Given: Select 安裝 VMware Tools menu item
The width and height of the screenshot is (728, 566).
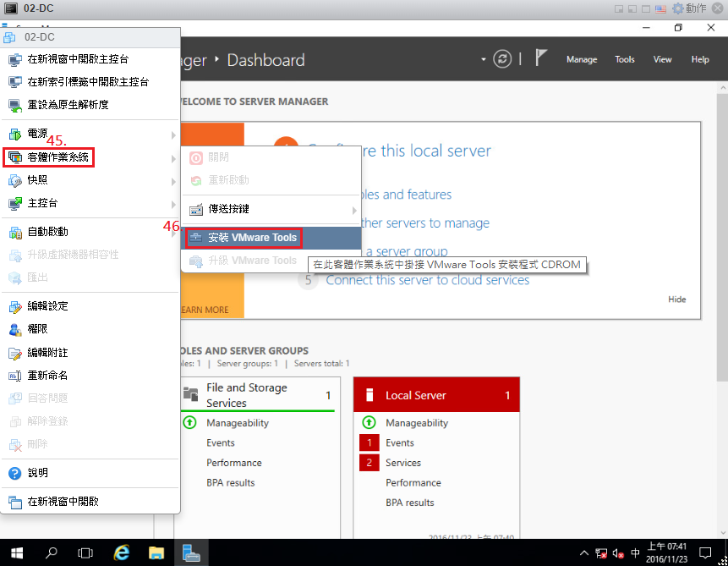Looking at the screenshot, I should [271, 238].
